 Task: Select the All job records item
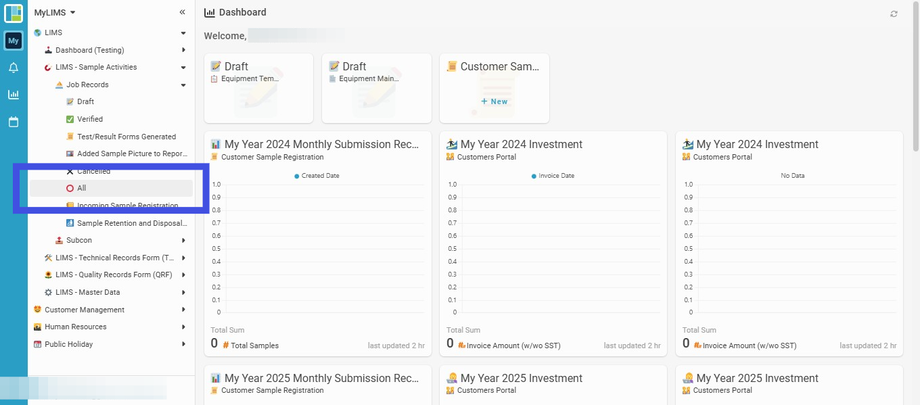click(x=82, y=188)
